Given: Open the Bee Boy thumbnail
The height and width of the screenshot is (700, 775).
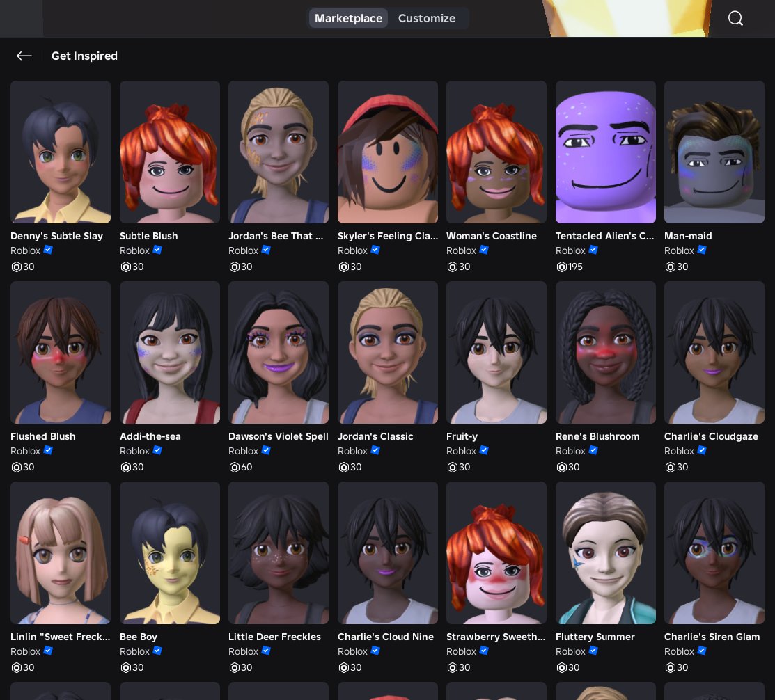Looking at the screenshot, I should tap(169, 552).
